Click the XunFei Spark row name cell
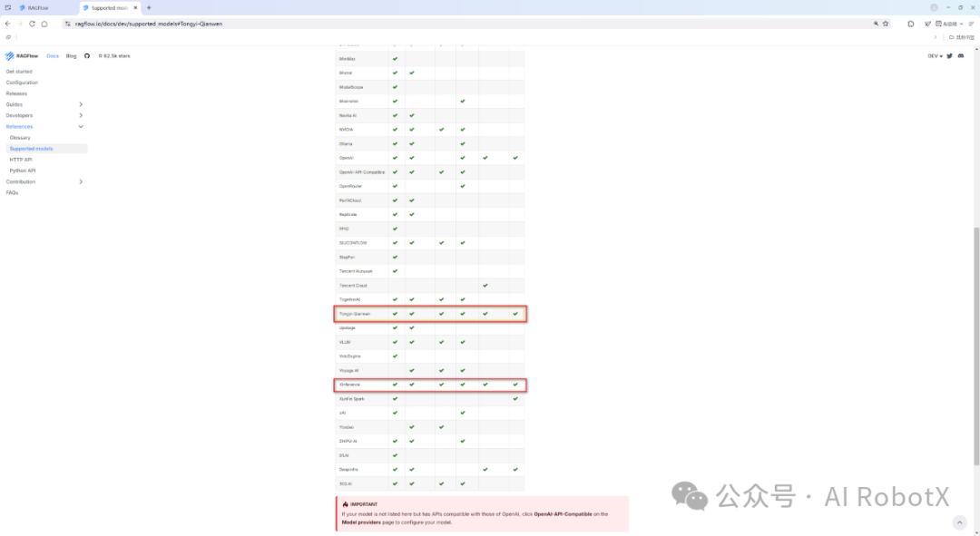The height and width of the screenshot is (536, 980). pyautogui.click(x=362, y=398)
